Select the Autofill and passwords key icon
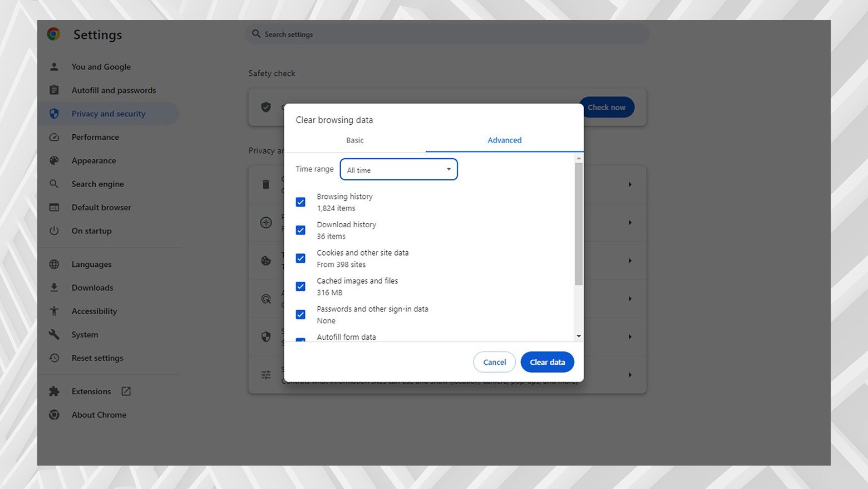The image size is (868, 489). 54,90
